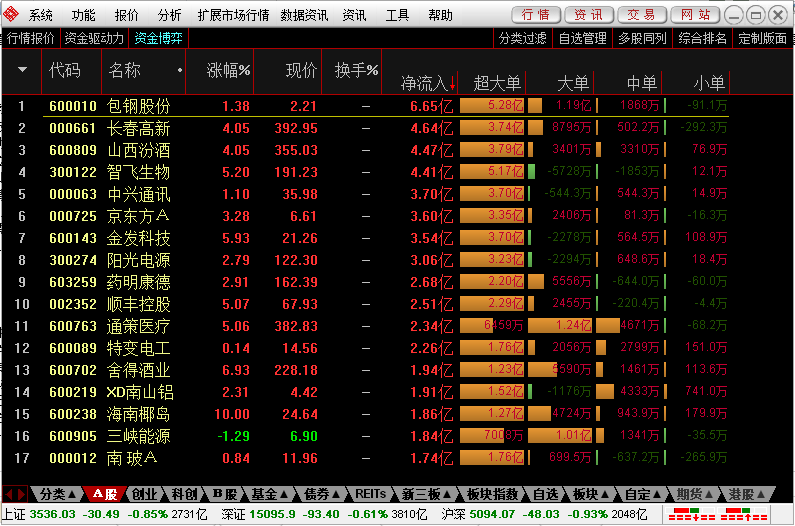This screenshot has height=526, width=795.
Task: Sort by 中单 column
Action: 641,83
